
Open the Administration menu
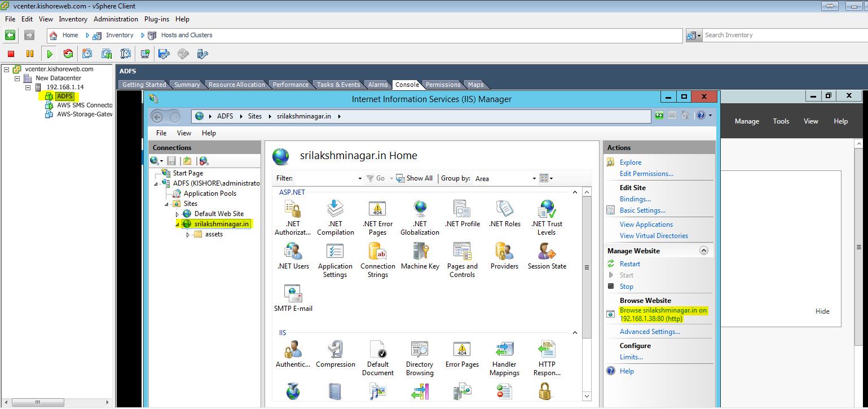116,19
